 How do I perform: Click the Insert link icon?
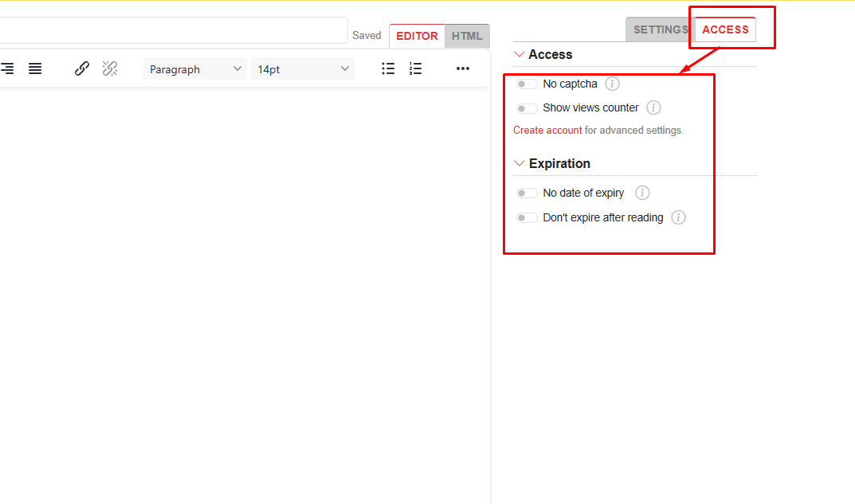(81, 68)
